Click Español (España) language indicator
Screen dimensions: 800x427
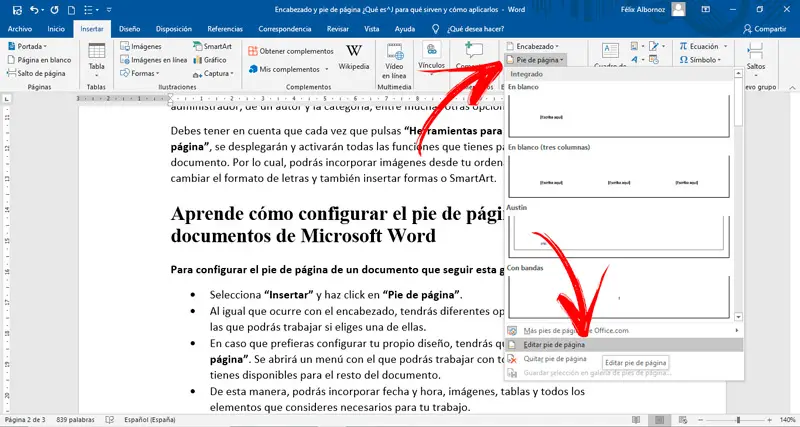tap(150, 420)
